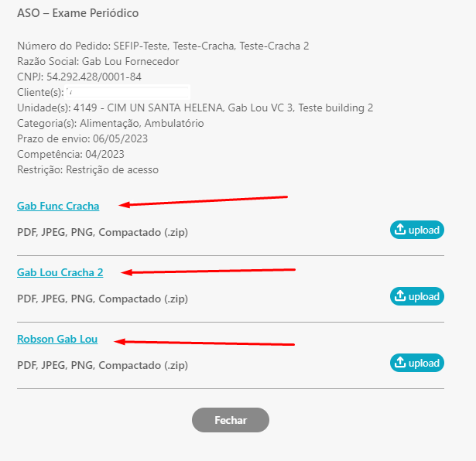Click the Unidade(s) line listing CIM UN SANTA HELENA
The width and height of the screenshot is (476, 461).
(195, 108)
